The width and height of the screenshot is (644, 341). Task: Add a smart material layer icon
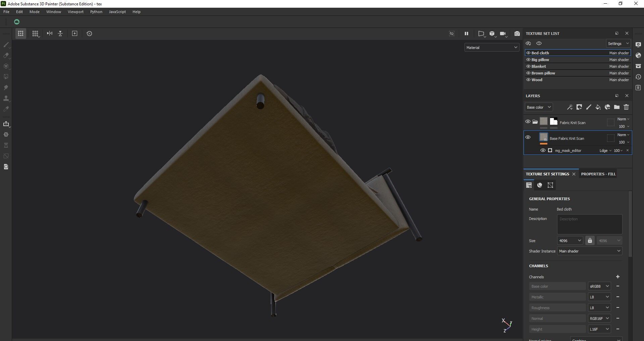tap(607, 107)
